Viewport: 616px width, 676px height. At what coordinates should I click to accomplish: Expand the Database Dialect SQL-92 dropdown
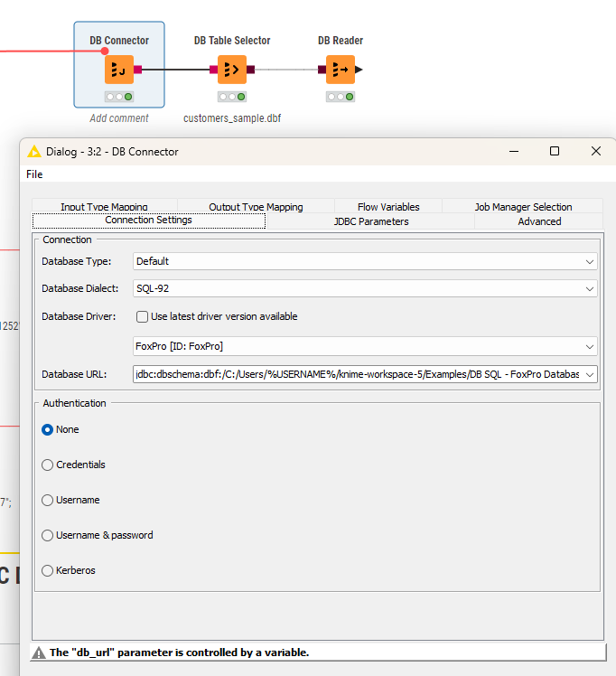[x=364, y=289]
